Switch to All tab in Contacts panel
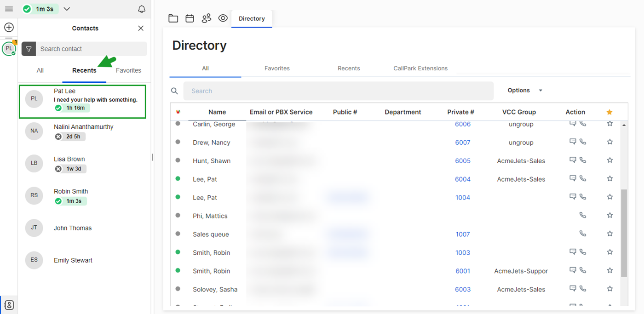644x314 pixels. point(40,70)
